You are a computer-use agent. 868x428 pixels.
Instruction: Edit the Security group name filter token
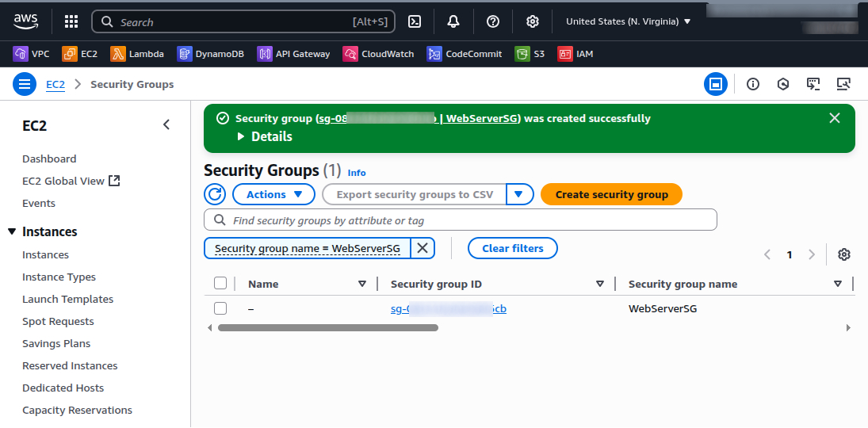coord(308,249)
